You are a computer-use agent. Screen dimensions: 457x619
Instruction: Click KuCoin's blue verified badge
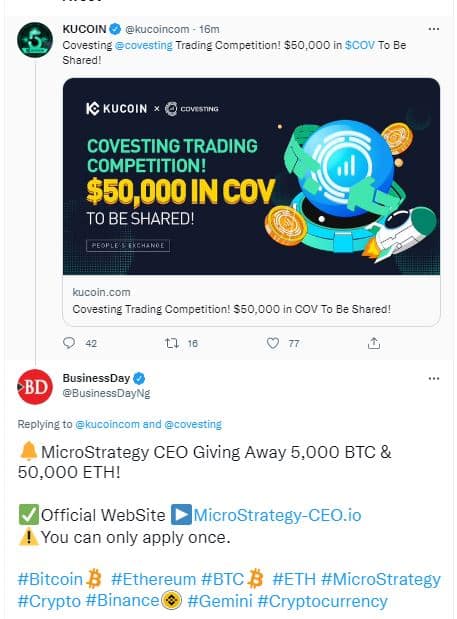coord(115,29)
